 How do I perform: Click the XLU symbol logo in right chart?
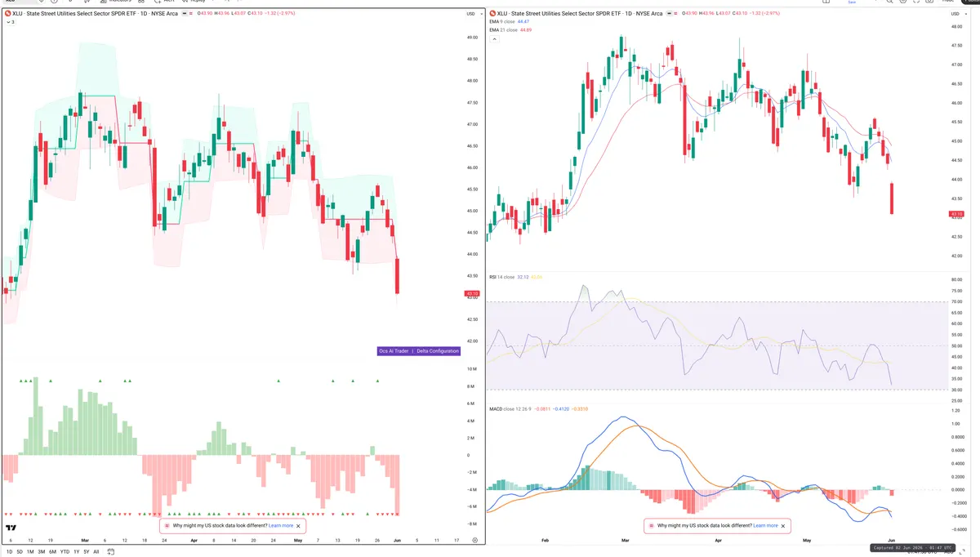coord(492,14)
